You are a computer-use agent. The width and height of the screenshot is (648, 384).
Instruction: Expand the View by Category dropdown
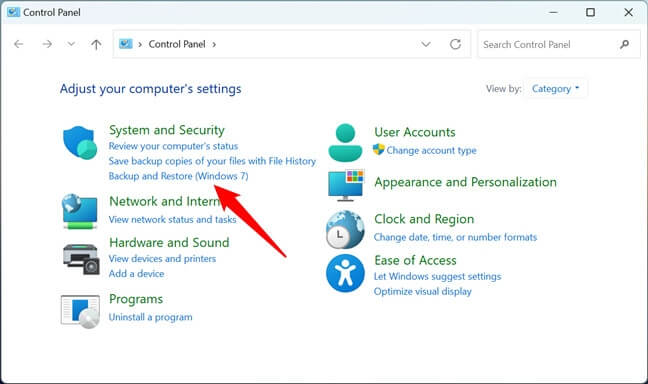555,88
